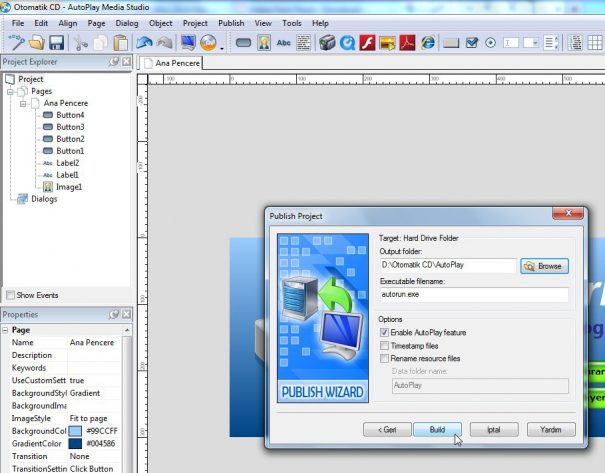Screen dimensions: 605x473
Task: Switch to the Ana Pencere page tab
Action: [171, 63]
